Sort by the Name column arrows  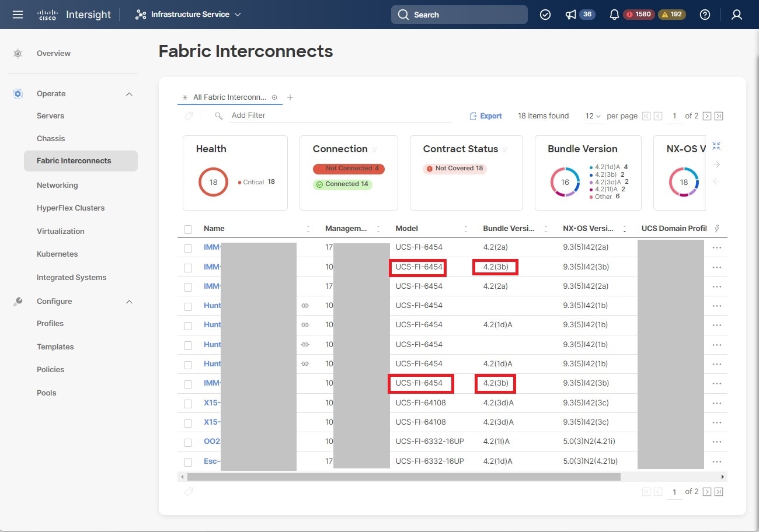pos(308,229)
